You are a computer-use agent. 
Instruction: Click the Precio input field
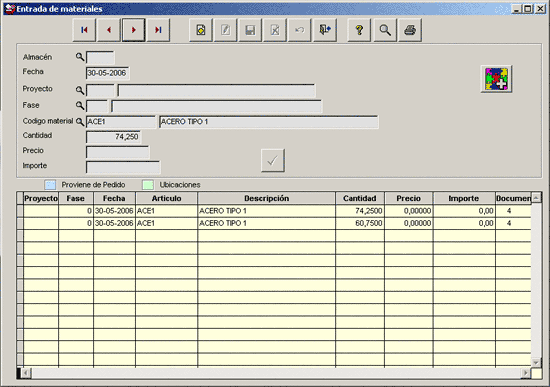click(x=118, y=152)
